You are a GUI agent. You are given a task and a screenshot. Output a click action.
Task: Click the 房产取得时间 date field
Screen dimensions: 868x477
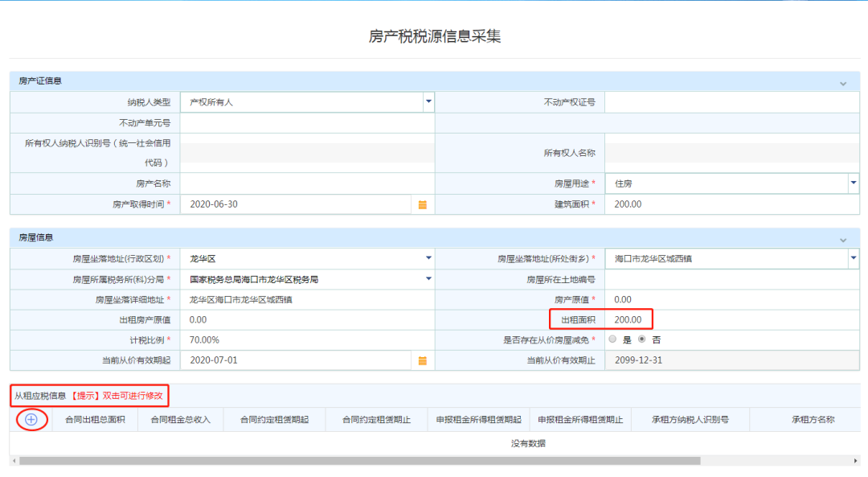point(296,204)
